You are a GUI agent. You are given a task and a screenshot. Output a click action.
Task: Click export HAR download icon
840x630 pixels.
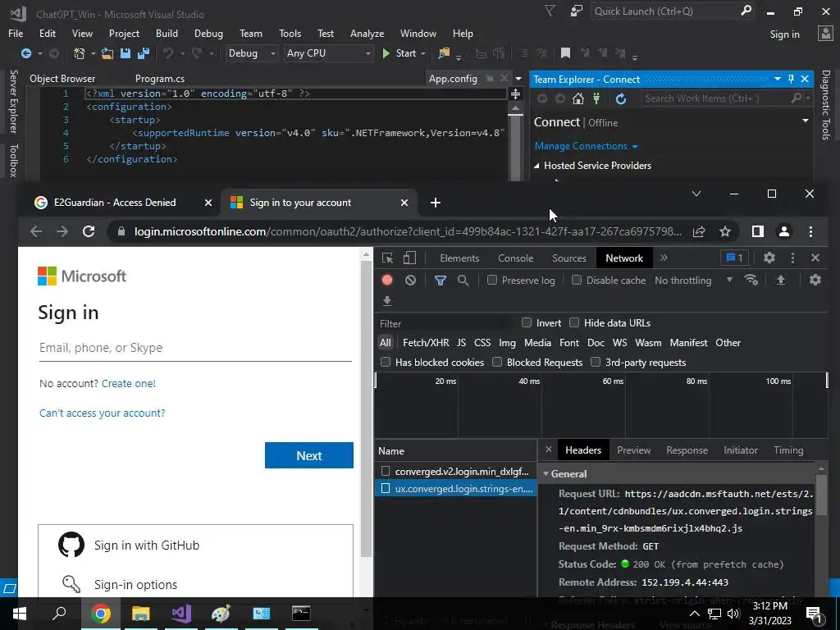(x=387, y=301)
